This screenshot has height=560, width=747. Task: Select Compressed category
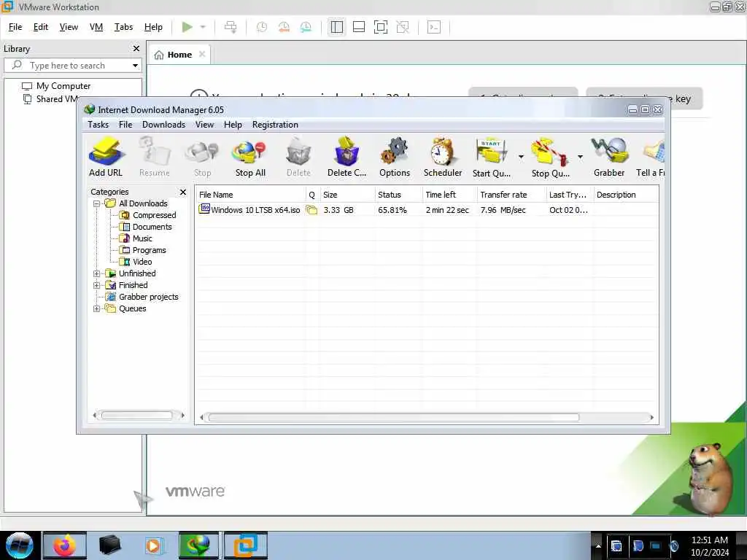coord(154,215)
